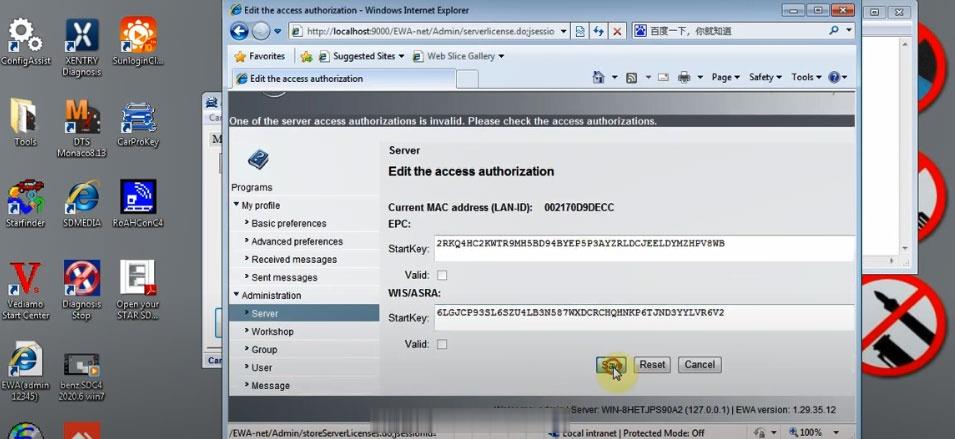Open a new blank tab
The image size is (955, 439).
467,79
